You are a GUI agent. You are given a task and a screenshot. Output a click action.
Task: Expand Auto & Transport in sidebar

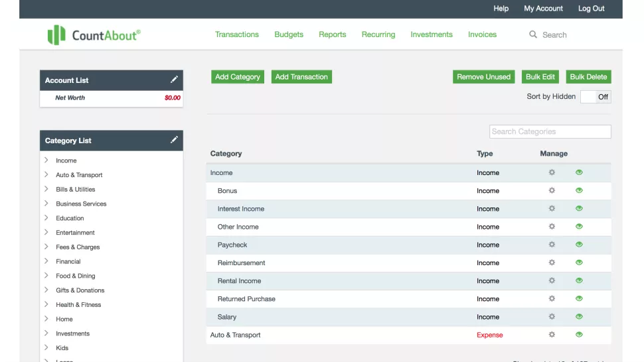coord(46,174)
